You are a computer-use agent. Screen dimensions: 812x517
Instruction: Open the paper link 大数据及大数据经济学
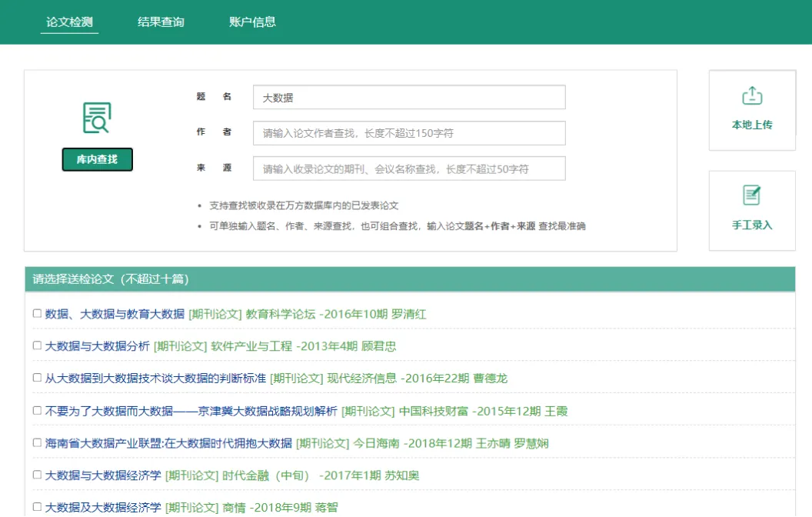pyautogui.click(x=103, y=508)
